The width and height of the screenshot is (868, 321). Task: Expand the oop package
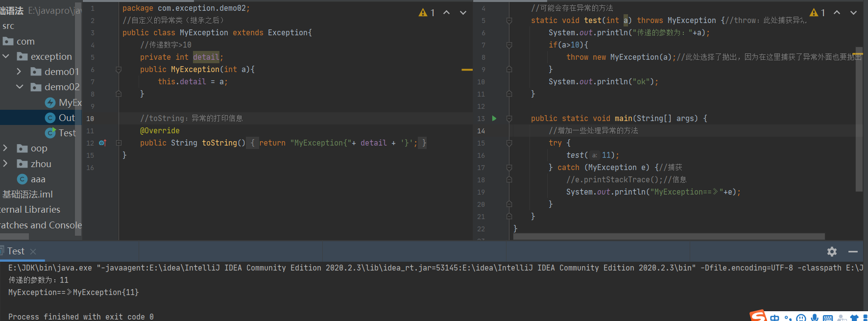(5, 148)
